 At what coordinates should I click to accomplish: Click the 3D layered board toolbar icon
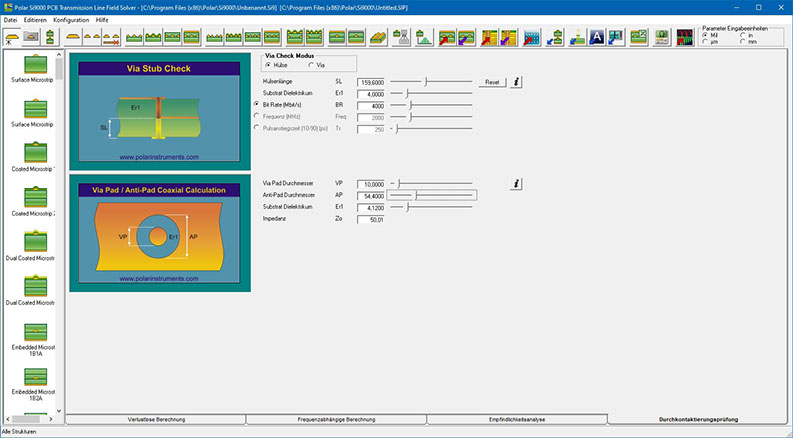[x=378, y=38]
